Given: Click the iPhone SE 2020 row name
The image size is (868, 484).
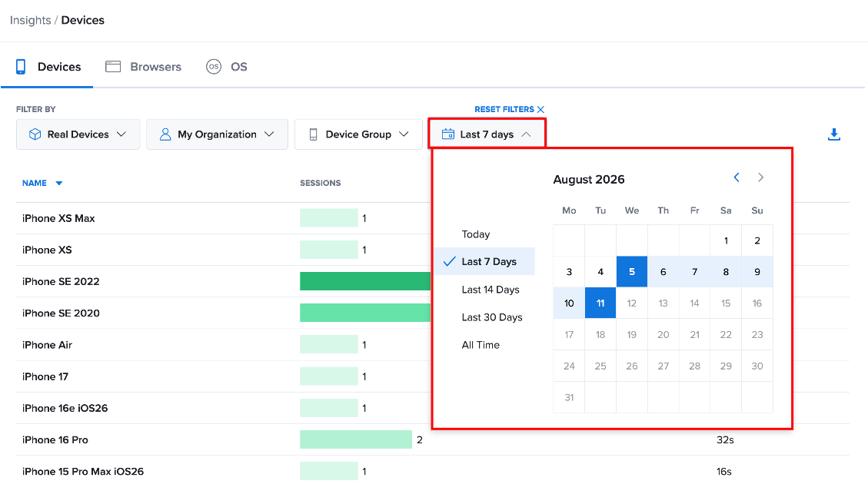Looking at the screenshot, I should (x=61, y=313).
